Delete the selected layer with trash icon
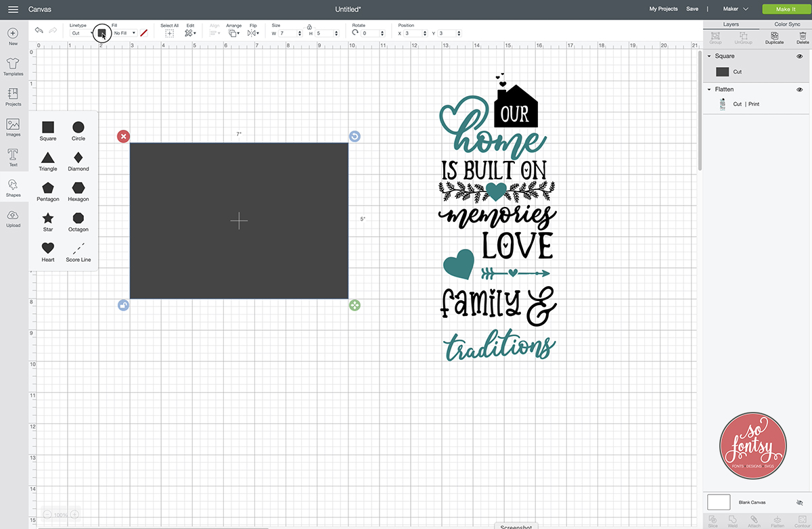Image resolution: width=812 pixels, height=529 pixels. (x=803, y=38)
